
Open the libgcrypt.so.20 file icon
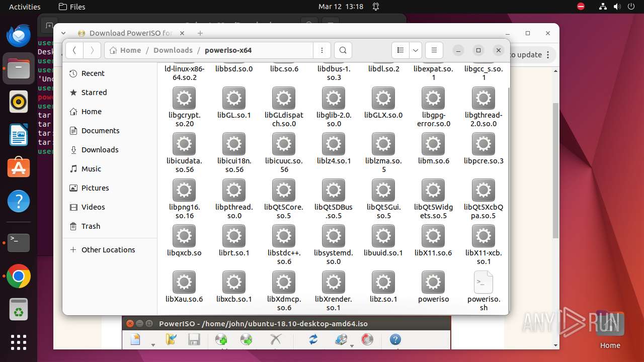coord(184,98)
